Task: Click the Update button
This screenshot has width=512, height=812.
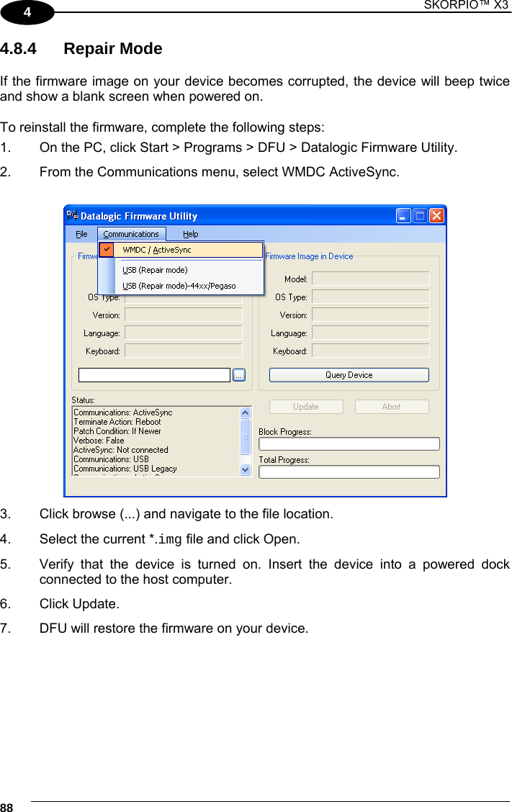Action: [306, 407]
